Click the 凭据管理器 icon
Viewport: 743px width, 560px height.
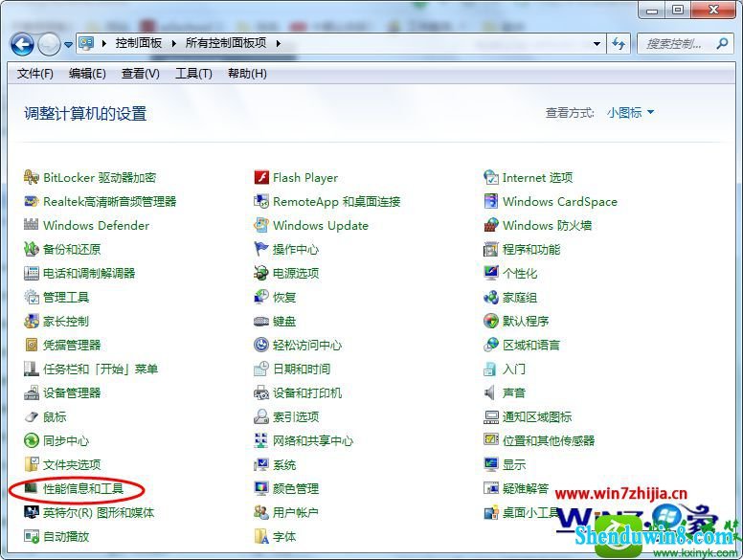[x=32, y=345]
